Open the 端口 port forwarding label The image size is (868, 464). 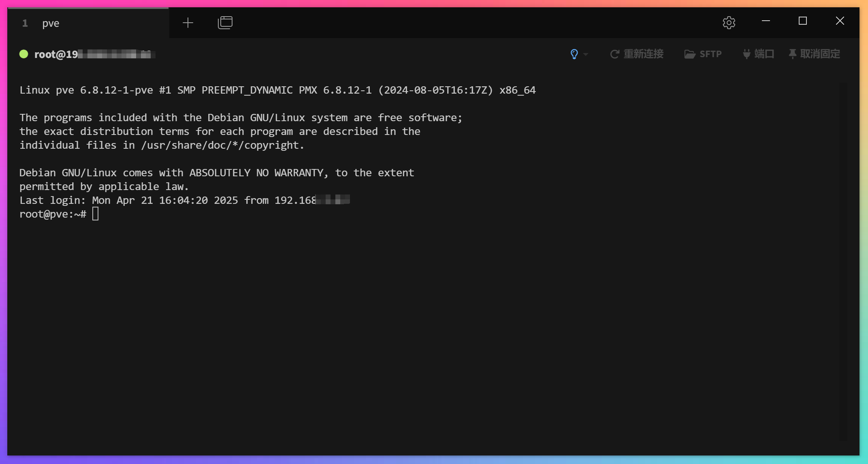(x=764, y=54)
